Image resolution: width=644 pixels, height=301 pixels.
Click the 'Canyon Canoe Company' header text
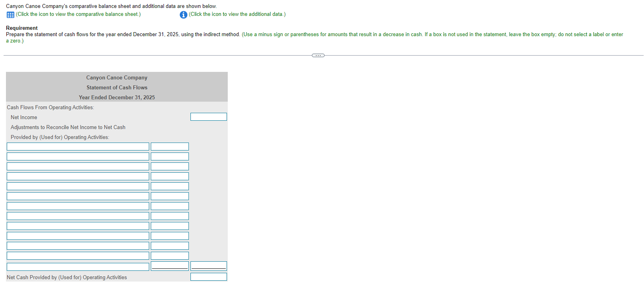click(117, 77)
